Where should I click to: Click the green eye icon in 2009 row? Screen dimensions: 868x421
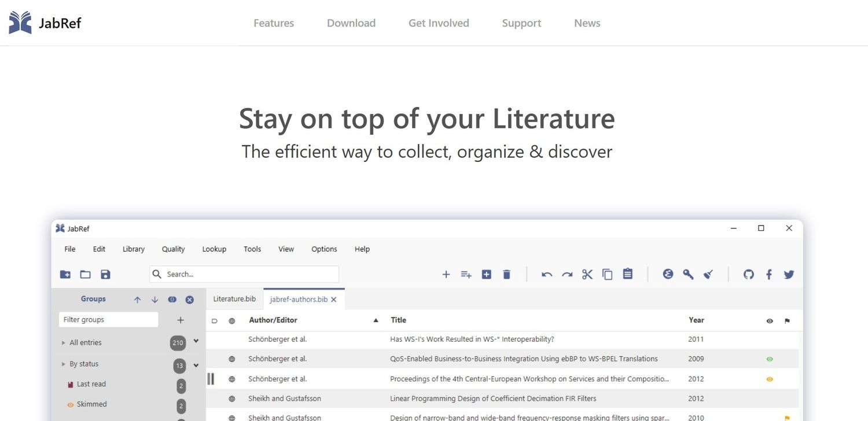point(770,359)
